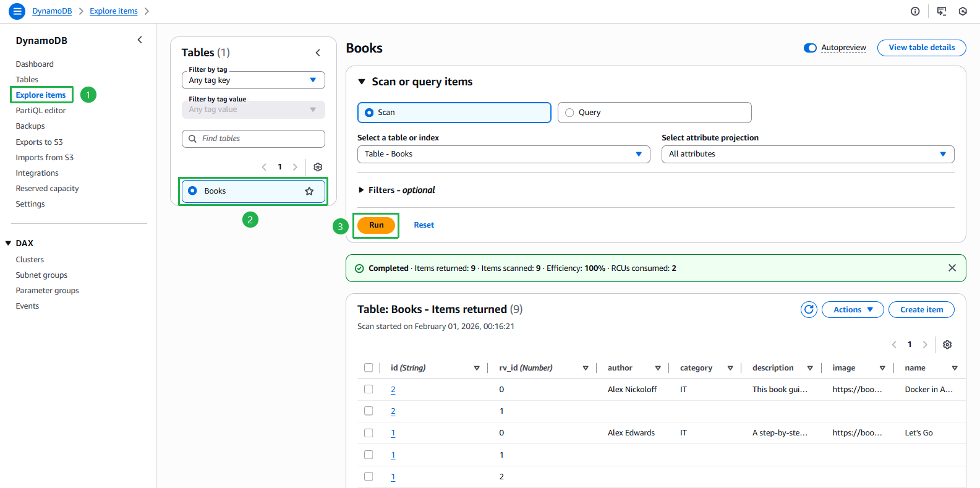This screenshot has width=980, height=488.
Task: Click the Create item button
Action: pyautogui.click(x=921, y=309)
